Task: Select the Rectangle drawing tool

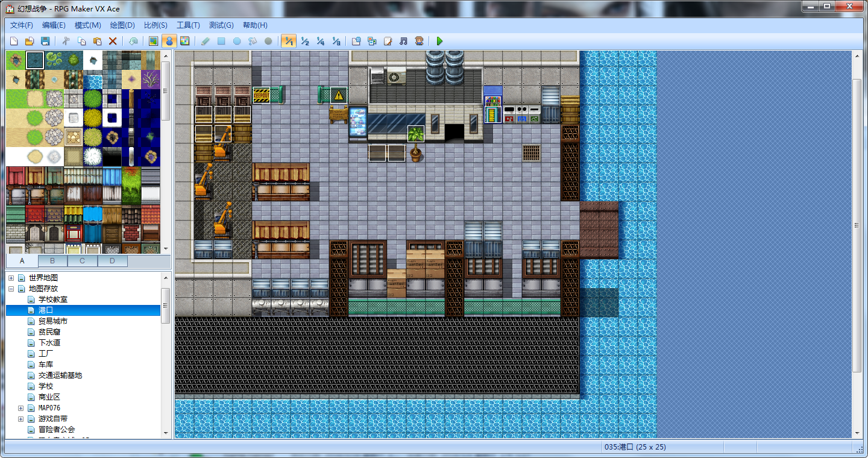Action: click(221, 41)
